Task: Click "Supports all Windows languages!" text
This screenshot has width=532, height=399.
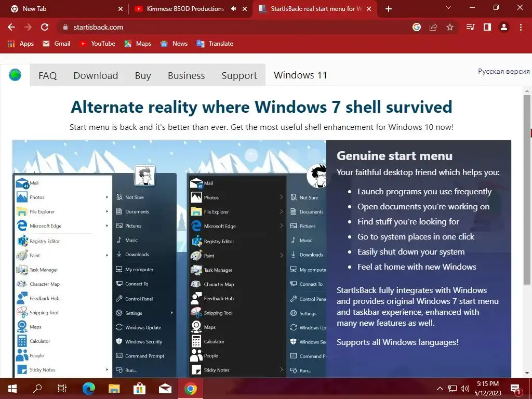Action: pos(397,342)
